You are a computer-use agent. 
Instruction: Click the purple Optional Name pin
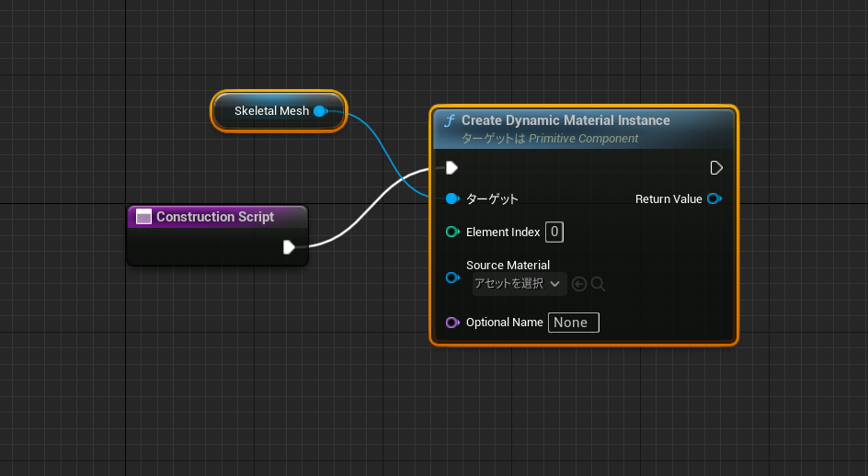451,323
